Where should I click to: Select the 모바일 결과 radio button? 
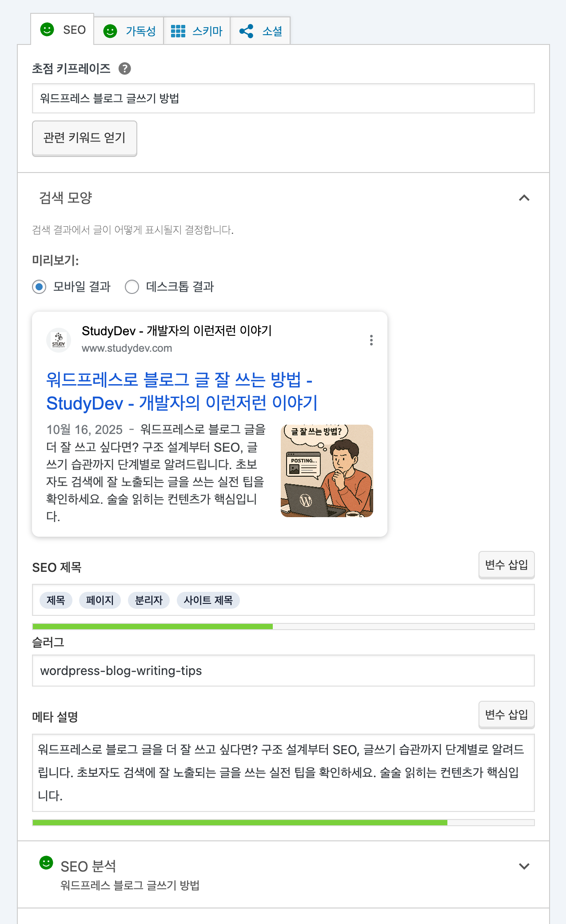(x=39, y=287)
